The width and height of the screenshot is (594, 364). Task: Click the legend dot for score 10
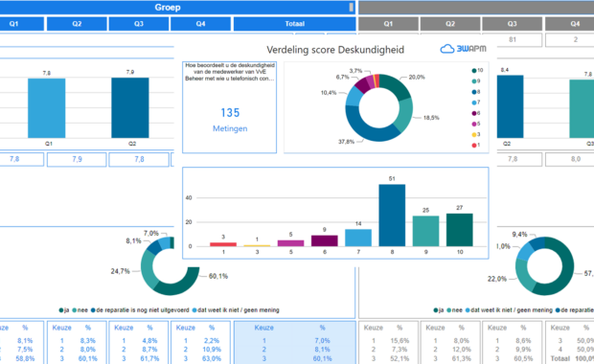(x=474, y=71)
